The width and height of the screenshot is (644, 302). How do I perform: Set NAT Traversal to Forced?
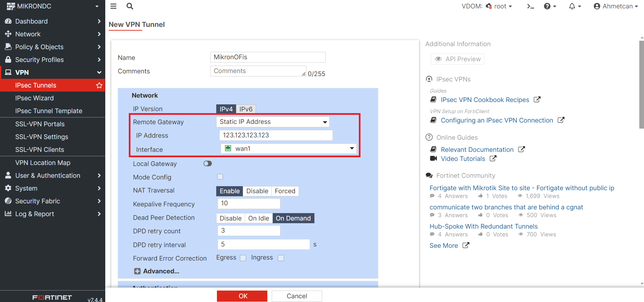point(285,191)
